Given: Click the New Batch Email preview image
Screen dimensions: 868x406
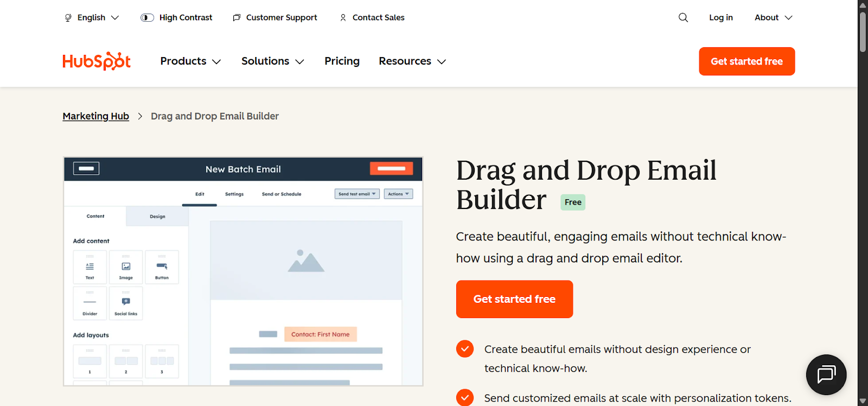Looking at the screenshot, I should [243, 271].
